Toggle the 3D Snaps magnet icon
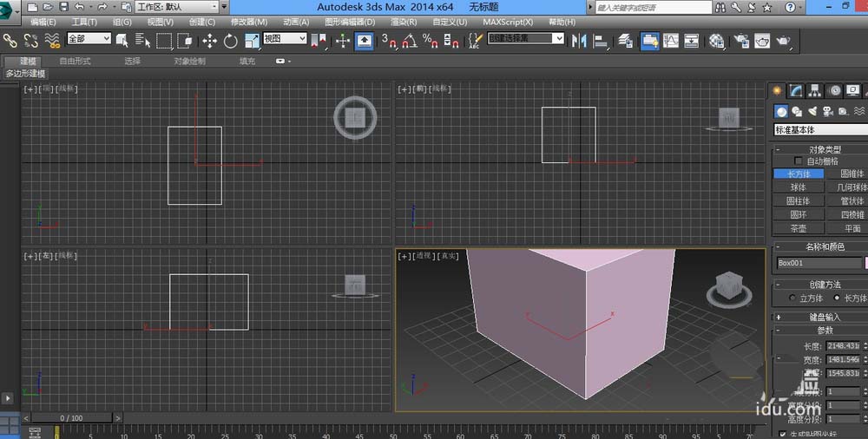This screenshot has width=868, height=439. coord(390,40)
